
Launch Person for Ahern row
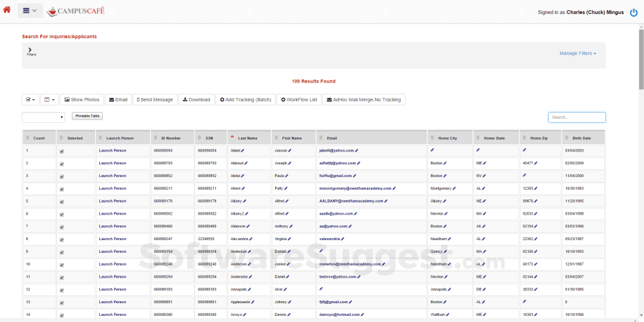pos(113,188)
